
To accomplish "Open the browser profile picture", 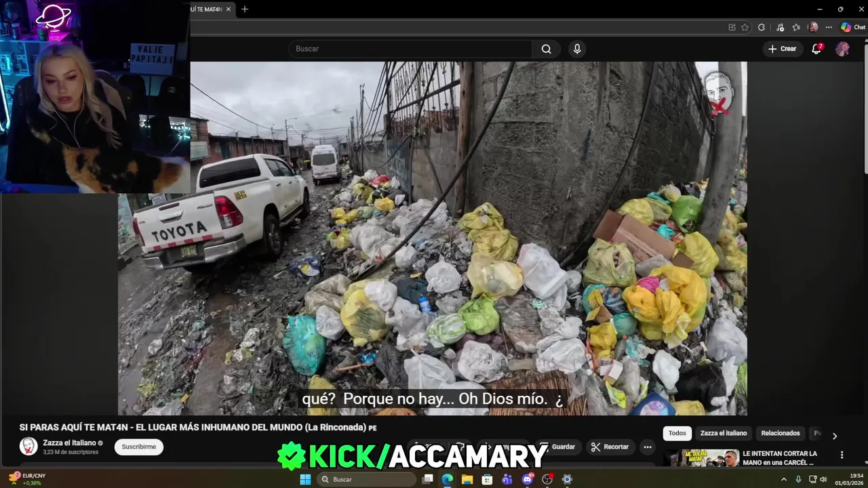I will [812, 27].
